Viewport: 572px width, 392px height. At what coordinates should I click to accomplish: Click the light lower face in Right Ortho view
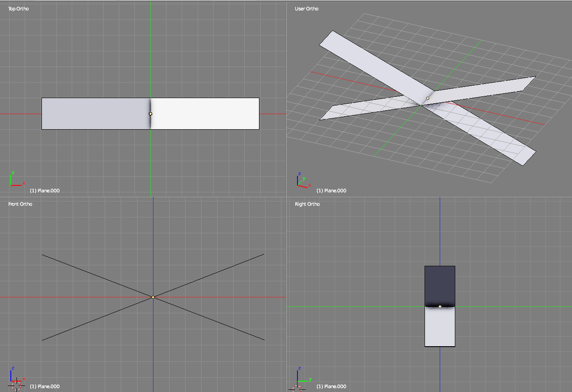[x=440, y=327]
